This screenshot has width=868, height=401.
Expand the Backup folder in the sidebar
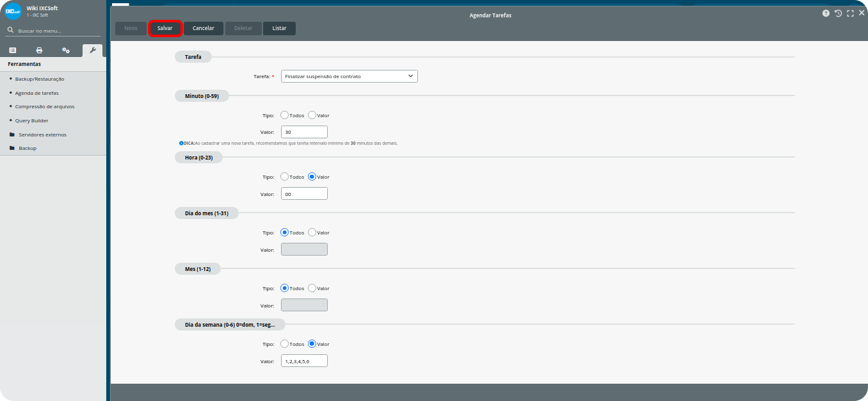pyautogui.click(x=28, y=148)
